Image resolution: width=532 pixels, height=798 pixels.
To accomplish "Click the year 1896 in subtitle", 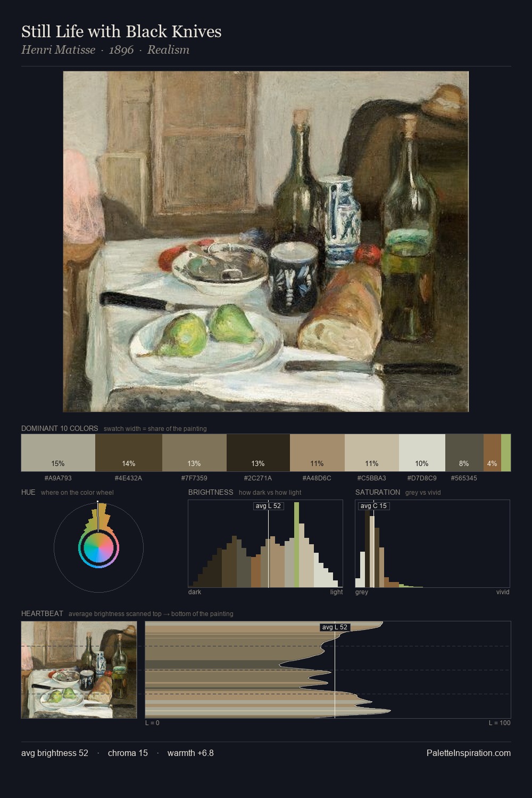I will pyautogui.click(x=121, y=50).
